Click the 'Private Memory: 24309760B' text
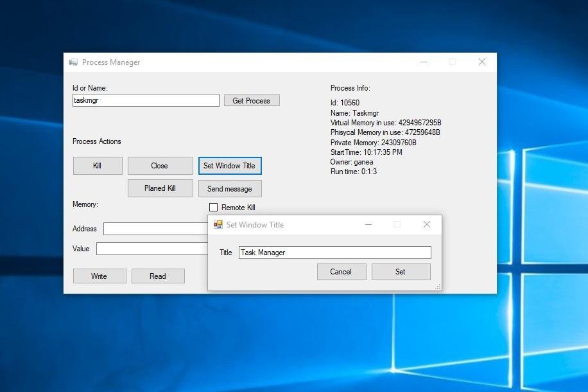 (x=373, y=142)
